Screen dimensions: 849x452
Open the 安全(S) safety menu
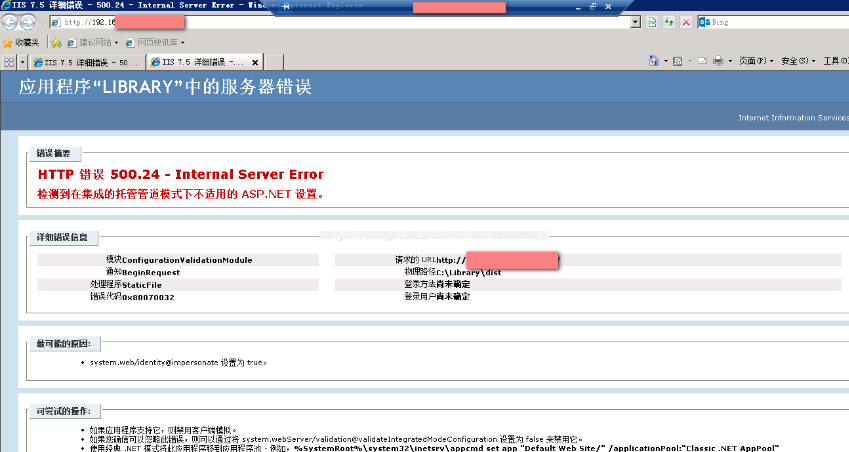[x=798, y=61]
